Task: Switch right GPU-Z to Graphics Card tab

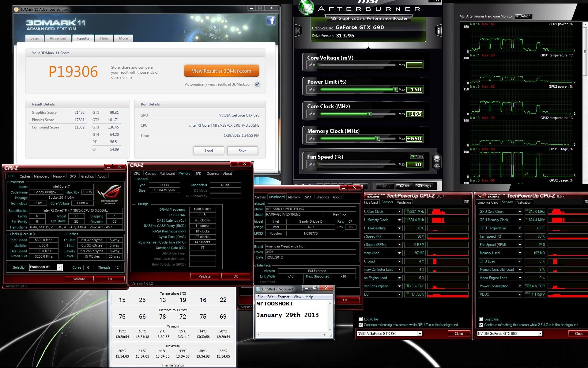Action: (x=488, y=202)
